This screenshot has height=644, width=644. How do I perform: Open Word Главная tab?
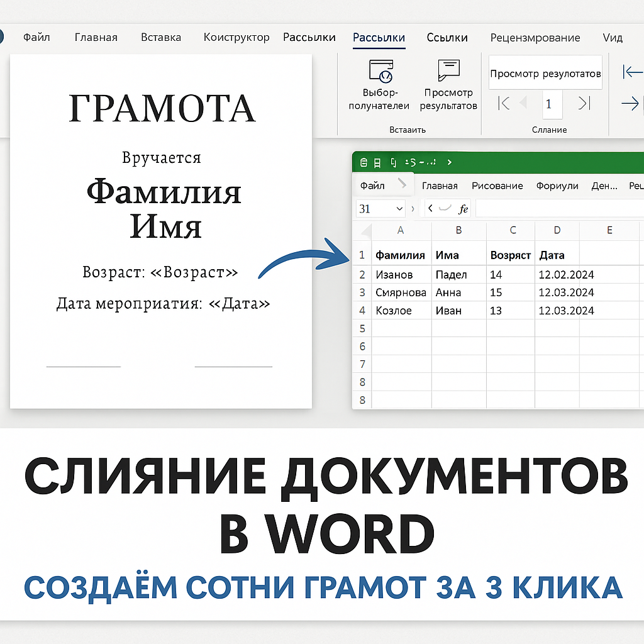click(96, 37)
